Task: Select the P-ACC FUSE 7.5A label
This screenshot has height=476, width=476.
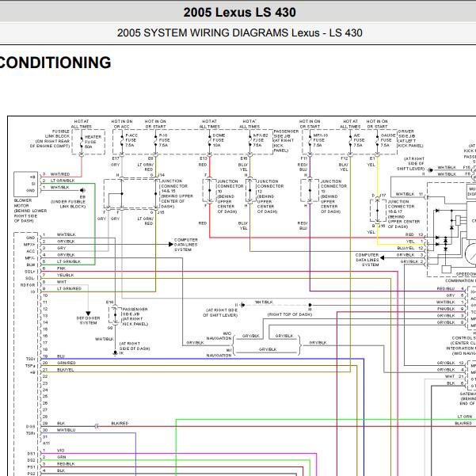Action: (131, 140)
